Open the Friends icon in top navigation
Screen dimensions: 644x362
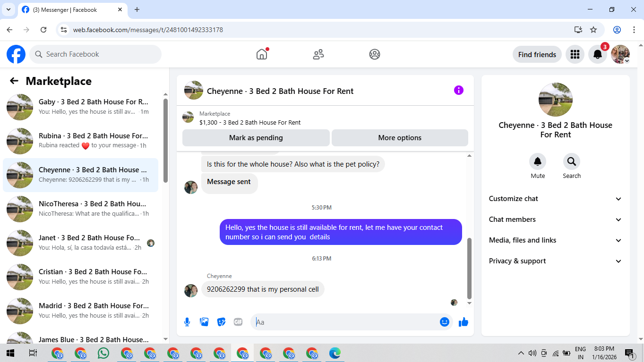click(318, 54)
